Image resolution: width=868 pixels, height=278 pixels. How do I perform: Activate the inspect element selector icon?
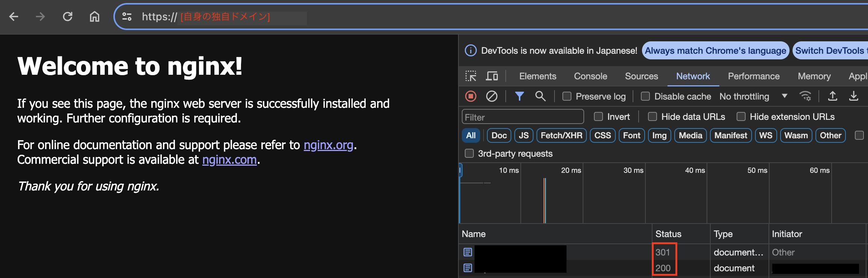tap(471, 76)
